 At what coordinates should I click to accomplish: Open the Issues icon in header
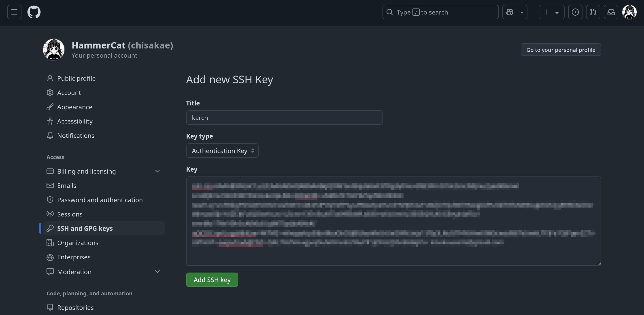click(x=575, y=12)
